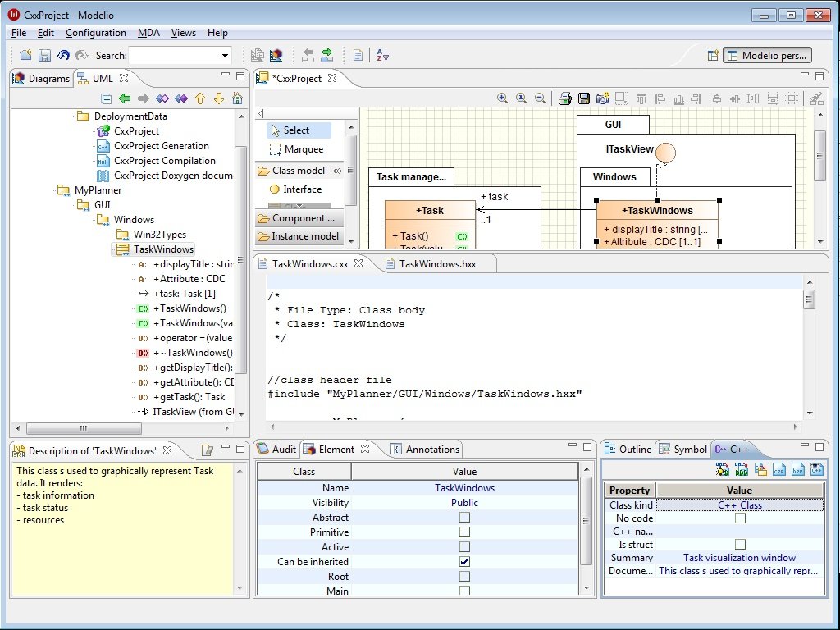Click the Redo arrow icon

(x=81, y=55)
